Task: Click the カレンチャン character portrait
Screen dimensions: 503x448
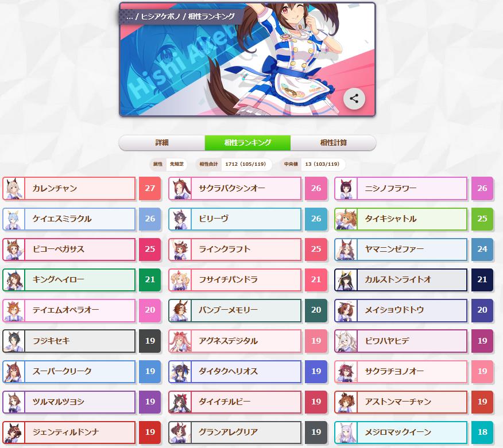Action: click(14, 188)
